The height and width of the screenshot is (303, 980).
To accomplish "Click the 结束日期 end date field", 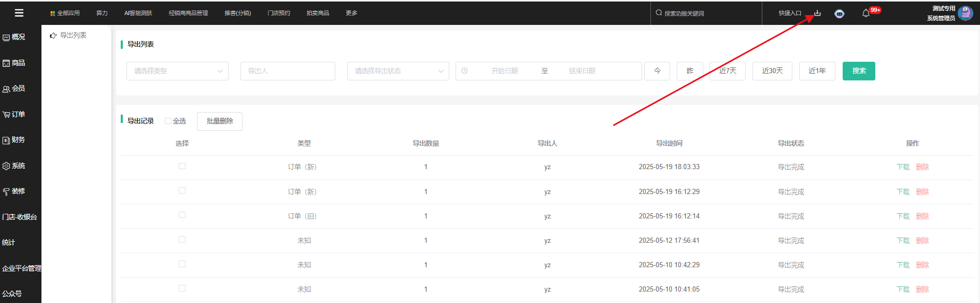I will [582, 71].
